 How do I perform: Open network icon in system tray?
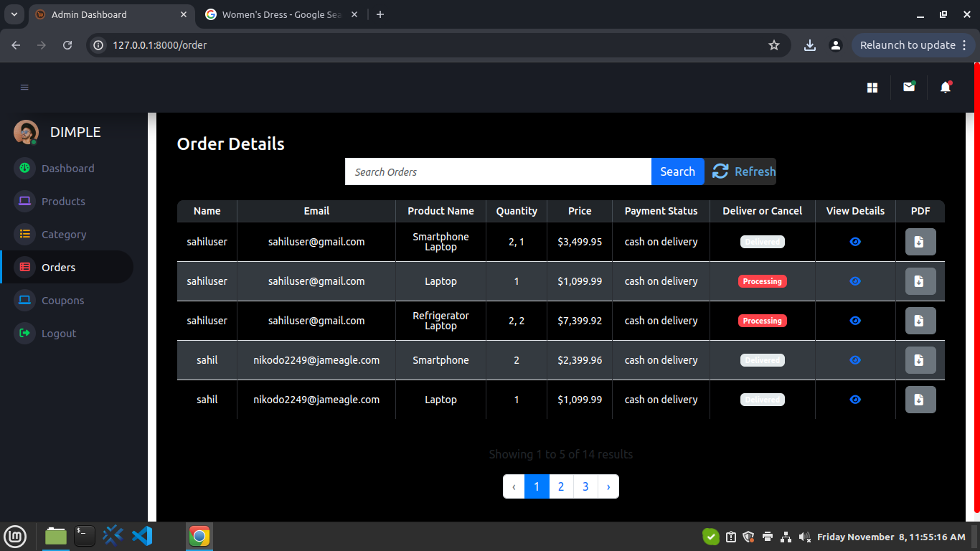pos(786,537)
